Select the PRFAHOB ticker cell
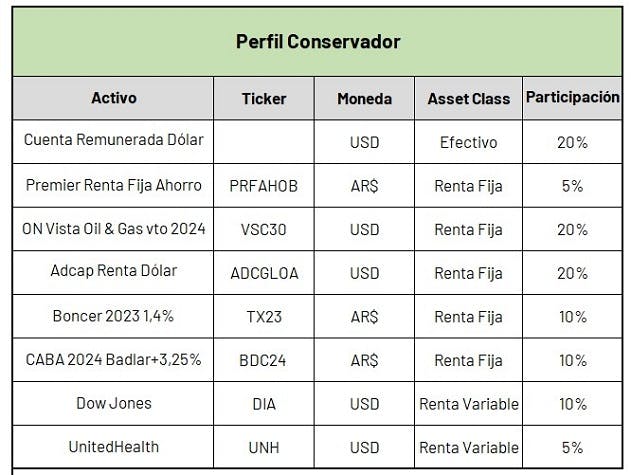This screenshot has height=475, width=631. (x=264, y=186)
